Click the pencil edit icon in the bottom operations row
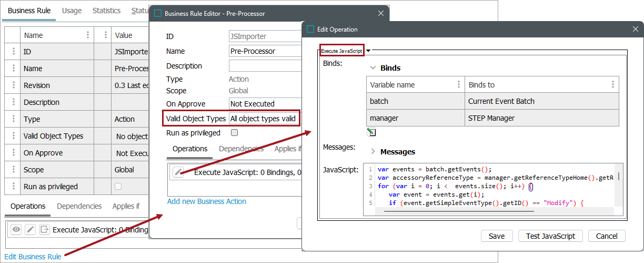The image size is (644, 263). tap(31, 229)
